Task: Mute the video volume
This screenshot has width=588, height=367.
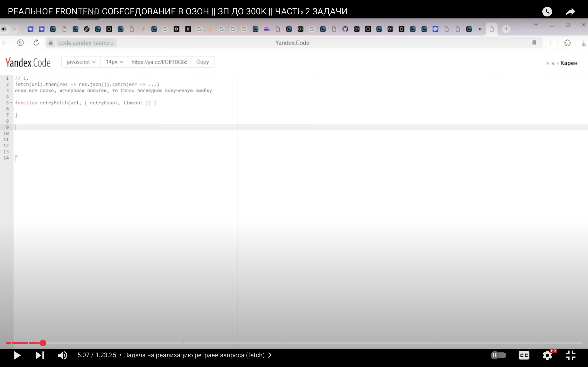Action: tap(62, 355)
